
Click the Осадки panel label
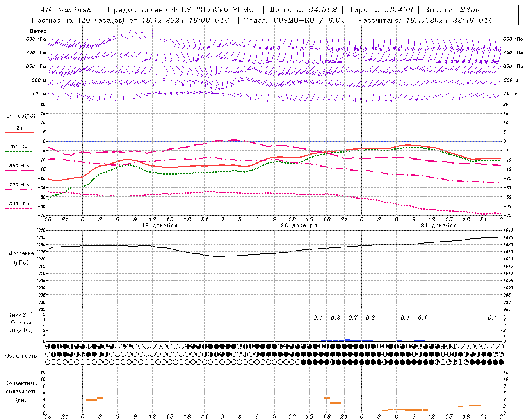point(21,322)
